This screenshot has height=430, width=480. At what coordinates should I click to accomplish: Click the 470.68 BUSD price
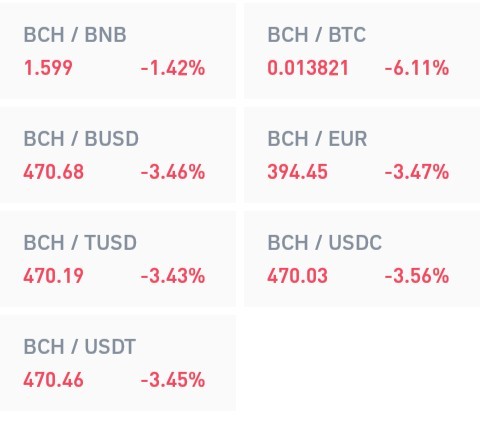(x=53, y=172)
